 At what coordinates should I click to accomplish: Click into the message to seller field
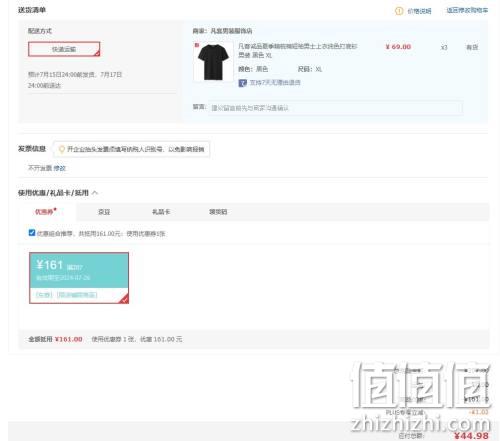335,108
